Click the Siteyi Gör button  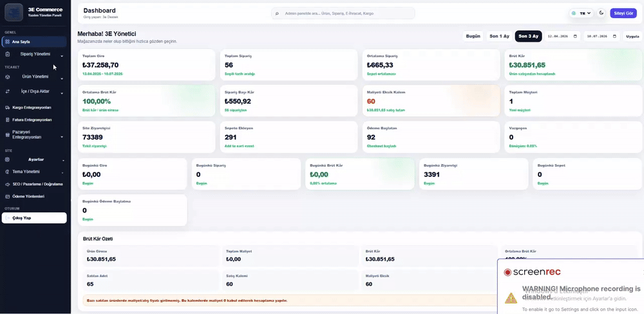(x=623, y=13)
